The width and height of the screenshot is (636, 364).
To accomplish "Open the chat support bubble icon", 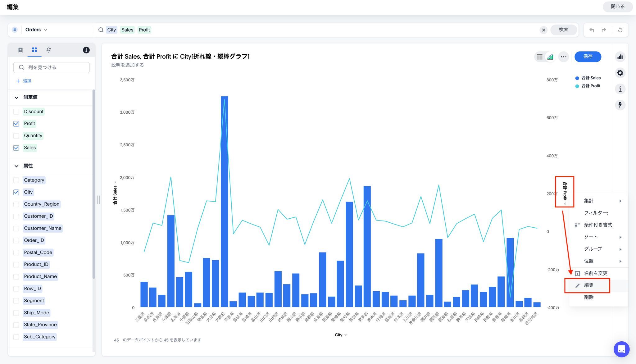I will (621, 349).
